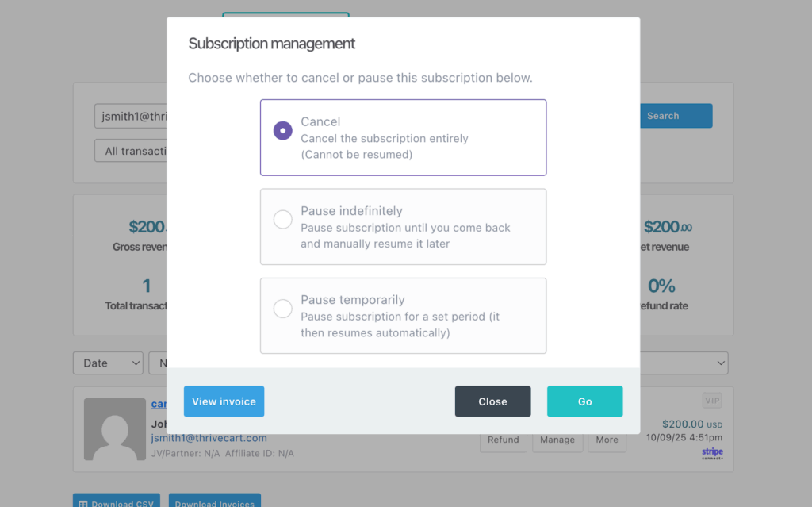The image size is (812, 507).
Task: Expand the All transactions filter dropdown
Action: click(131, 151)
